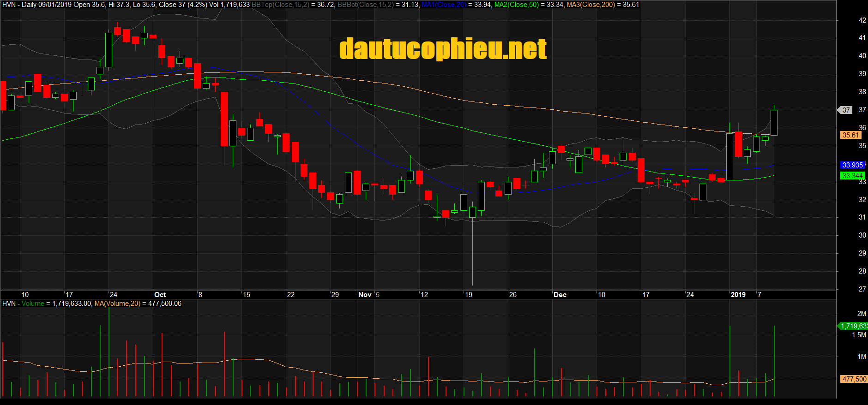
Task: Click the dautucophieu.net watermark text
Action: click(442, 49)
